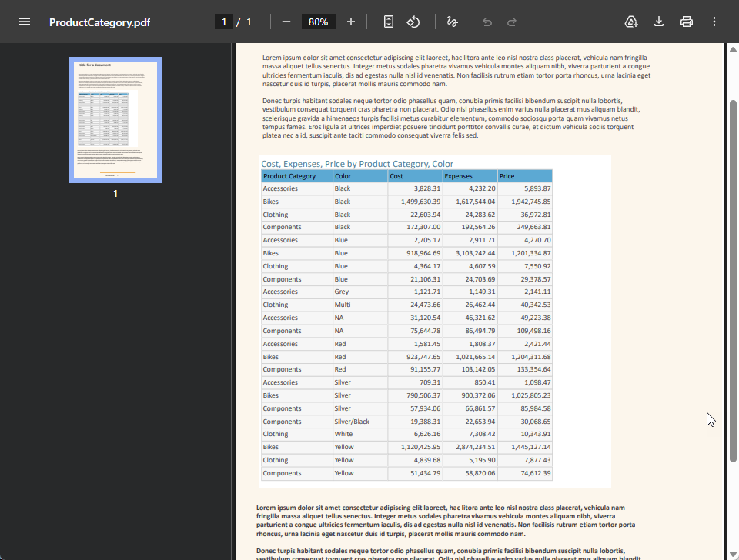This screenshot has height=560, width=739.
Task: Click the page number input field
Action: (x=224, y=22)
